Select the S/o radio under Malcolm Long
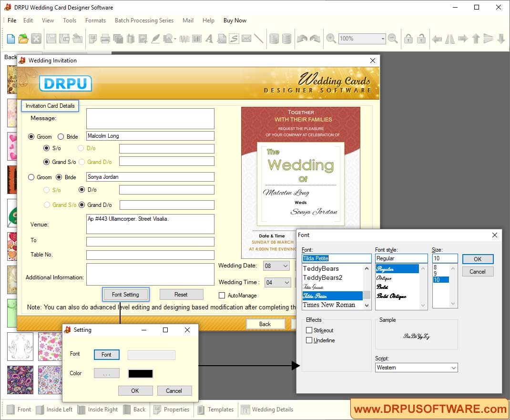 (x=47, y=148)
